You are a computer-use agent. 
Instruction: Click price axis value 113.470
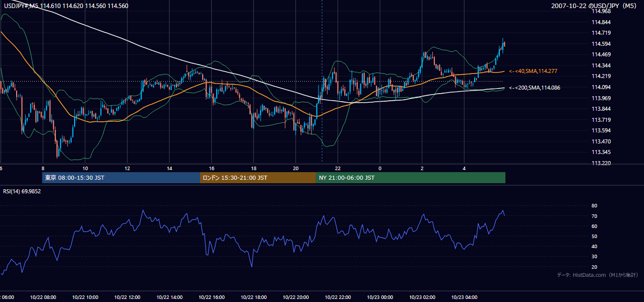pyautogui.click(x=601, y=141)
